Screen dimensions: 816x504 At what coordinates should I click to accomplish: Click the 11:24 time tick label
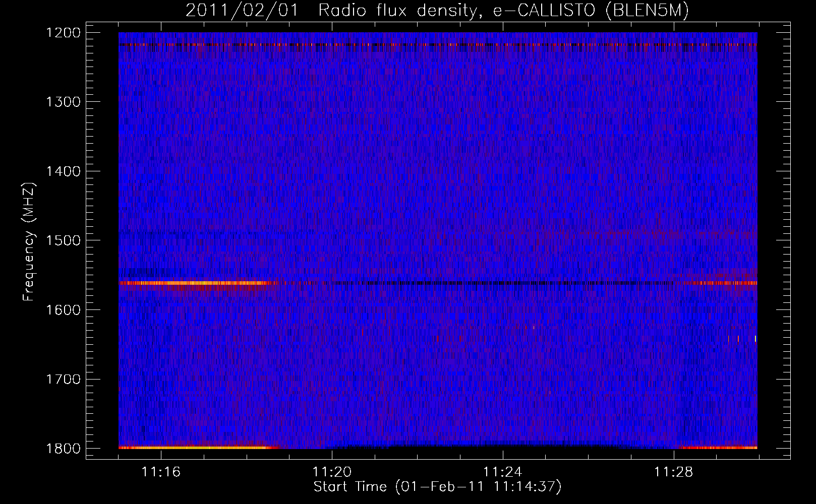pyautogui.click(x=503, y=472)
